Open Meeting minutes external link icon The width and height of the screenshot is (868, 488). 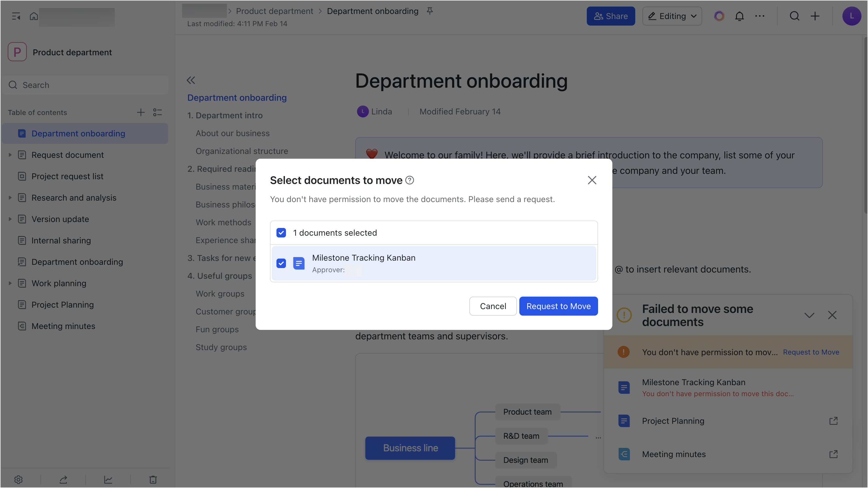[x=833, y=454]
